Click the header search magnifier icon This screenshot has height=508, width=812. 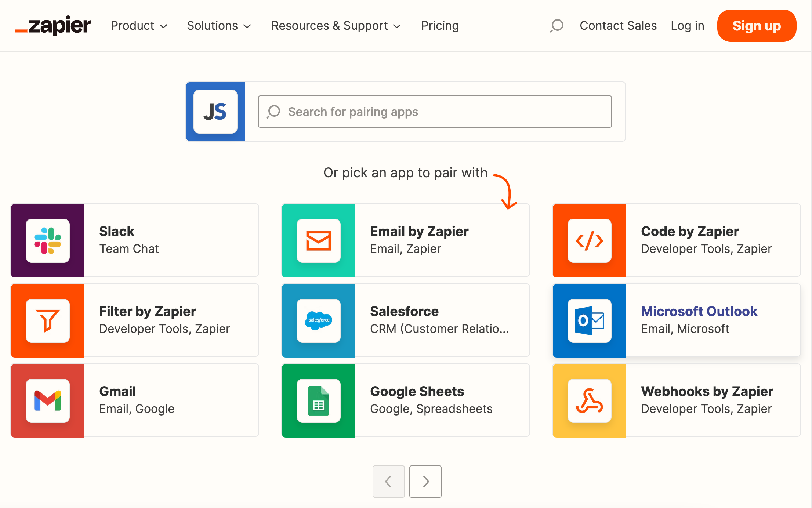pos(557,26)
